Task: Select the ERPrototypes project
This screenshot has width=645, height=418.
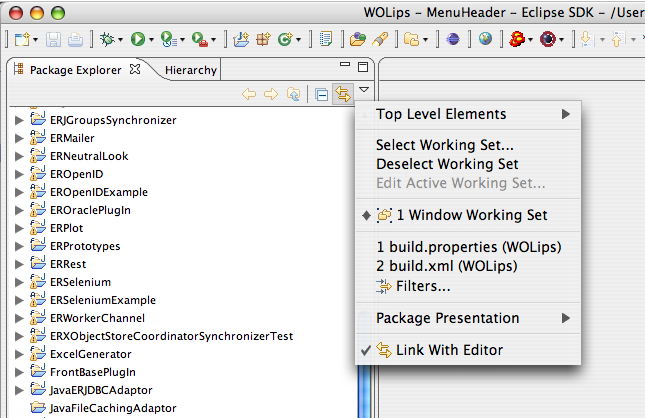Action: [85, 246]
